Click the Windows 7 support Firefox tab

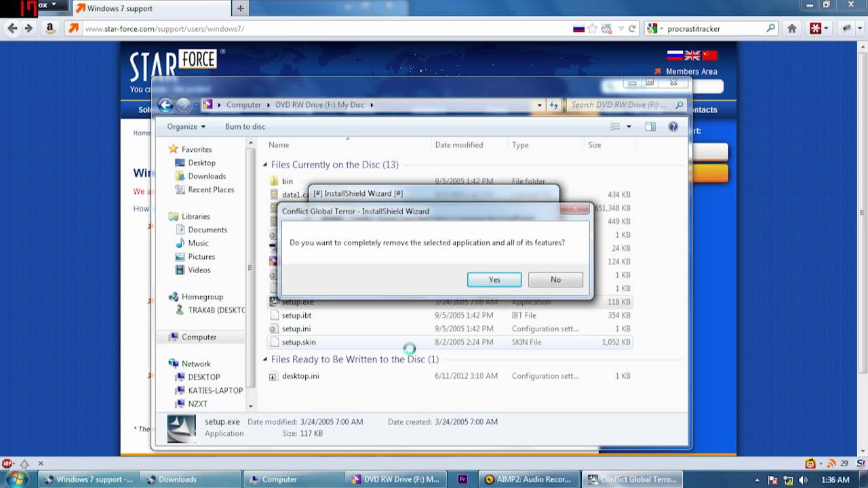pyautogui.click(x=151, y=9)
